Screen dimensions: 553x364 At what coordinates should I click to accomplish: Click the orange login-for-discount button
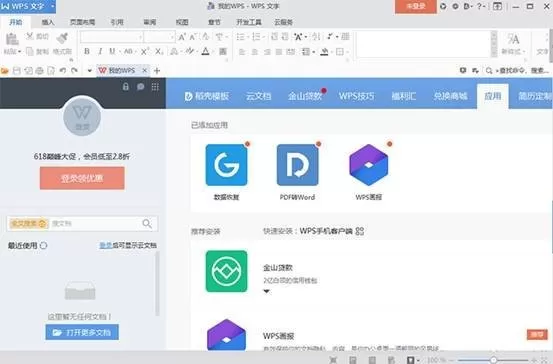coord(82,178)
